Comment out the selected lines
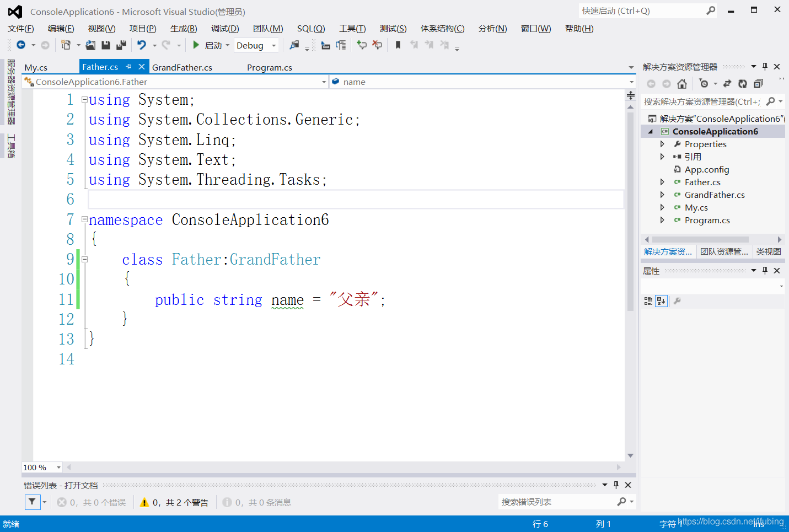Image resolution: width=789 pixels, height=532 pixels. point(362,45)
